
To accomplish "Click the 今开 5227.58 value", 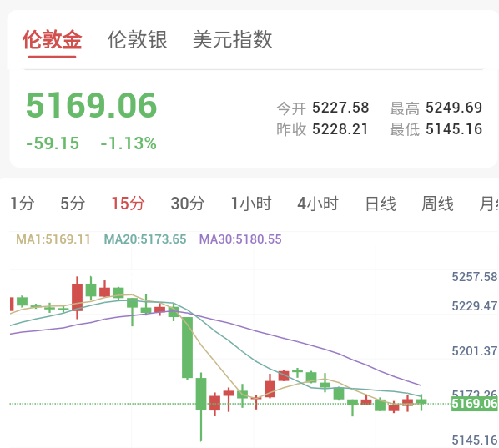I will pos(340,108).
